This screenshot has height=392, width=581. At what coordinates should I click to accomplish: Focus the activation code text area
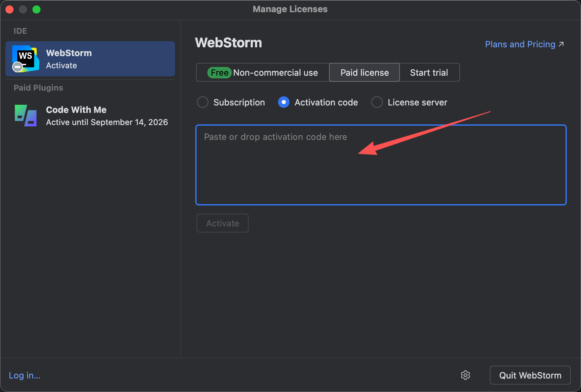381,165
